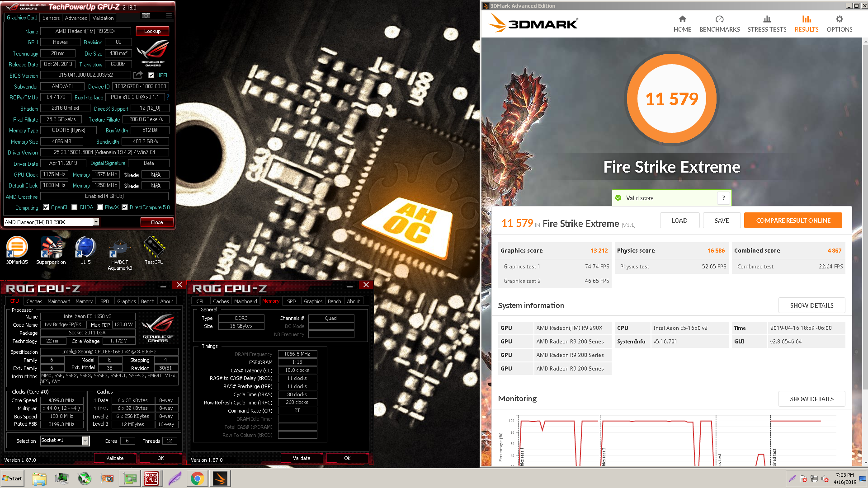Switch to the Sensors tab in GPU-Z
This screenshot has height=488, width=868.
tap(51, 18)
